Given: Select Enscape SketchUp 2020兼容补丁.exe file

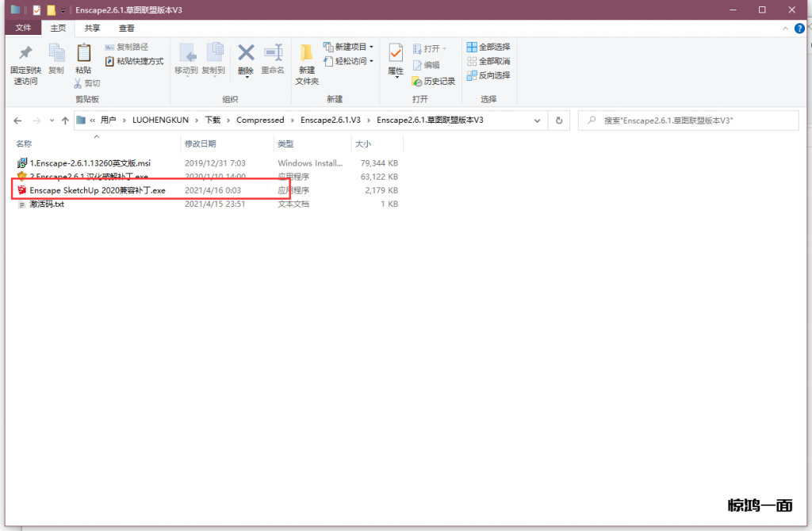Looking at the screenshot, I should (x=97, y=190).
